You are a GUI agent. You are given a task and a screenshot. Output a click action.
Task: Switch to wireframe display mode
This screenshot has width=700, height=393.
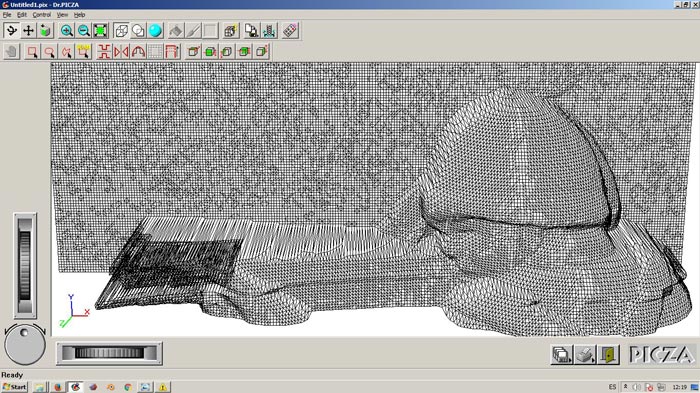click(x=121, y=31)
